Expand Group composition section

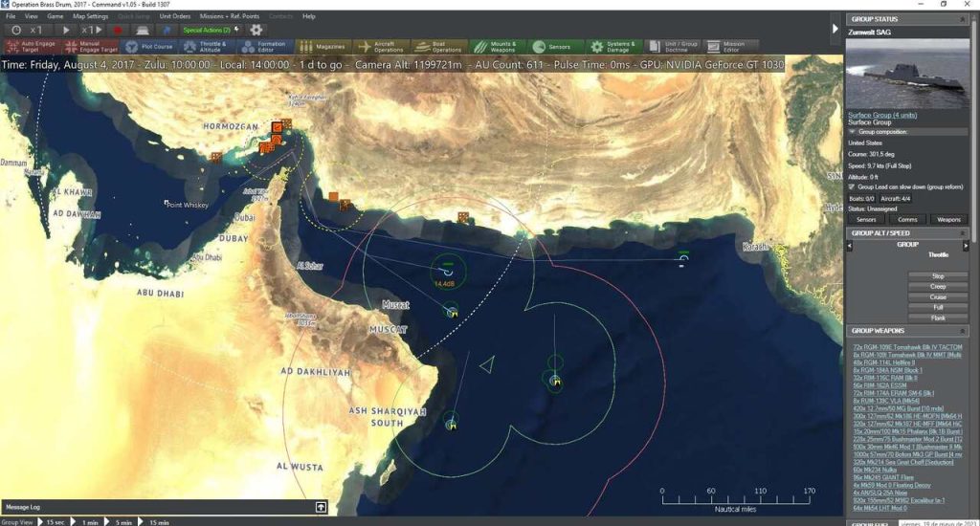[853, 132]
